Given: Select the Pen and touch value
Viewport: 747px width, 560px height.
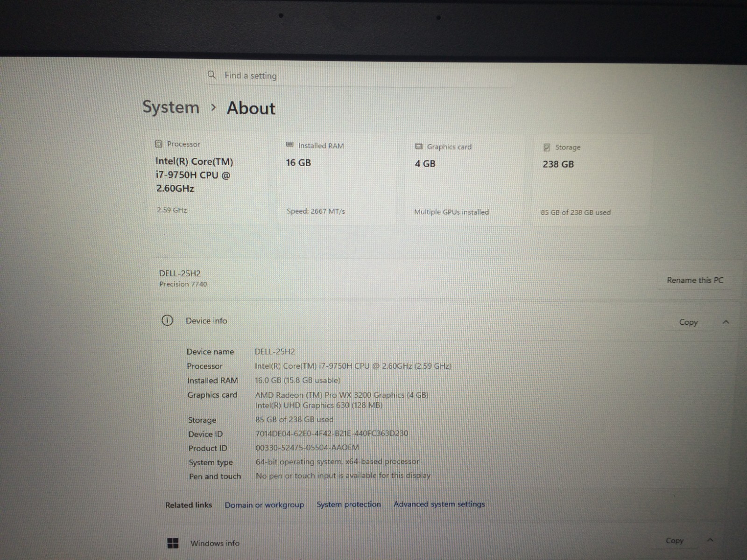Looking at the screenshot, I should (343, 476).
